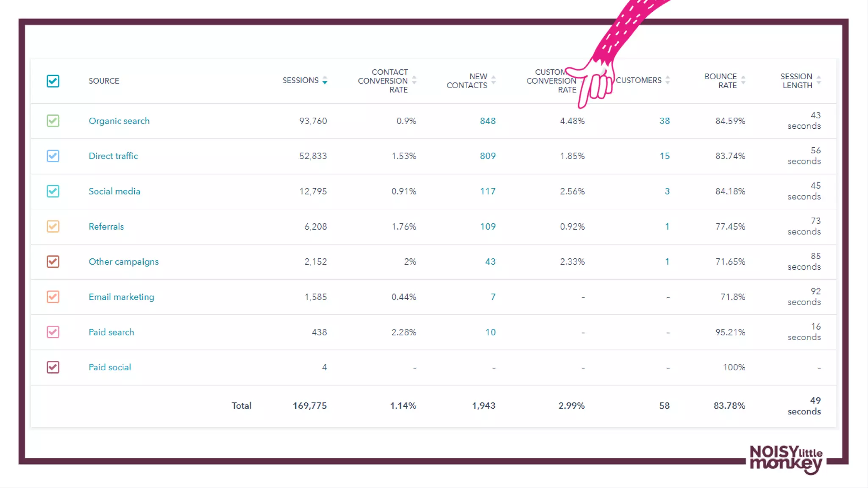Open Email marketing source details
This screenshot has width=868, height=488.
(121, 297)
